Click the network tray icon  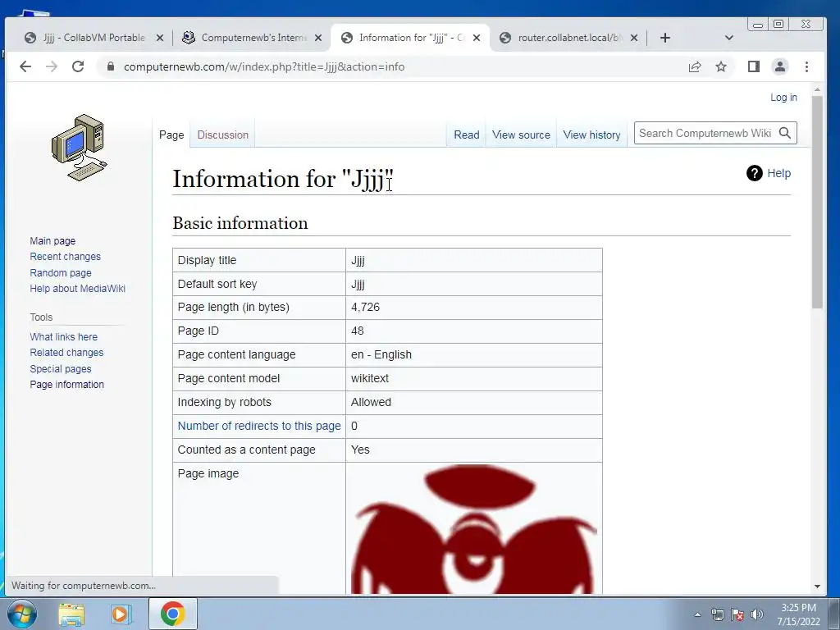(717, 614)
